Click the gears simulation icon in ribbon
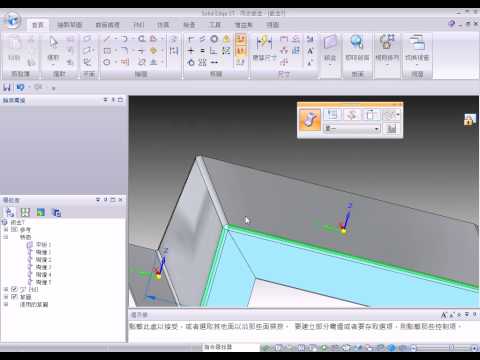The image size is (480, 360). click(x=387, y=42)
